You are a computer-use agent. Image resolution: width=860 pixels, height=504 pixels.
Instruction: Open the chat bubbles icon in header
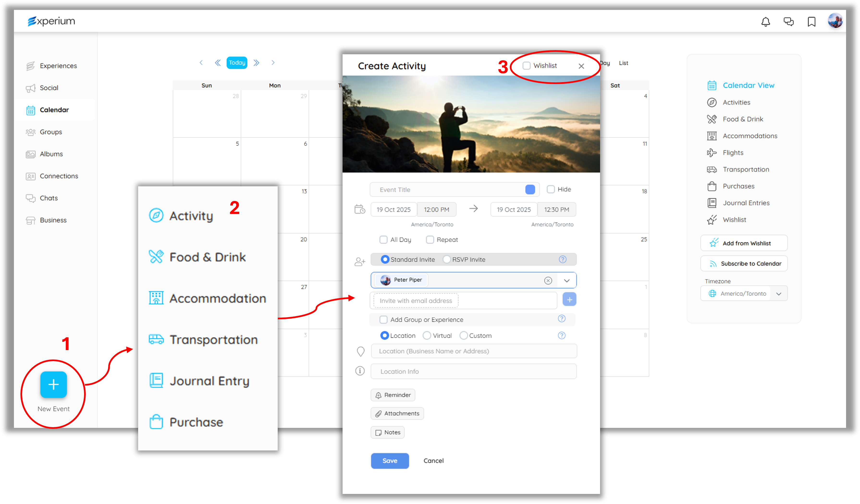tap(788, 22)
